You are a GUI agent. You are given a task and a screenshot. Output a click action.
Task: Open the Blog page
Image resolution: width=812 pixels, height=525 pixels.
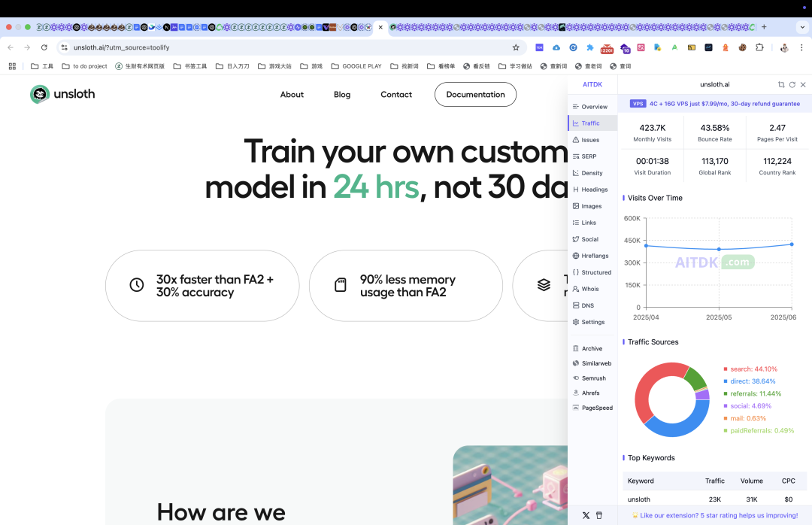point(342,95)
